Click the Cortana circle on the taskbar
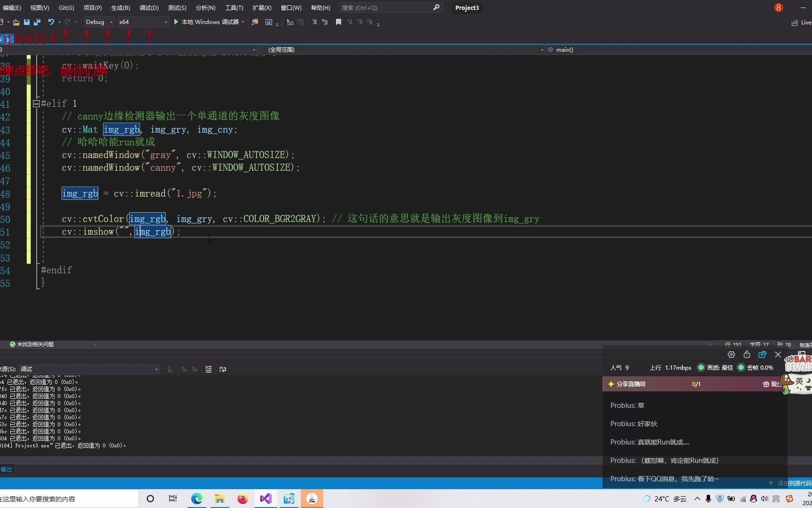Screen dimensions: 812x508 150,499
